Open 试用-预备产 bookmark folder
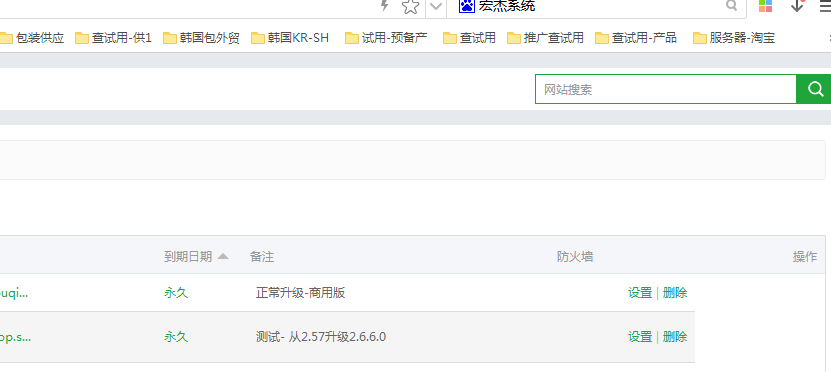This screenshot has width=831, height=372. point(386,38)
